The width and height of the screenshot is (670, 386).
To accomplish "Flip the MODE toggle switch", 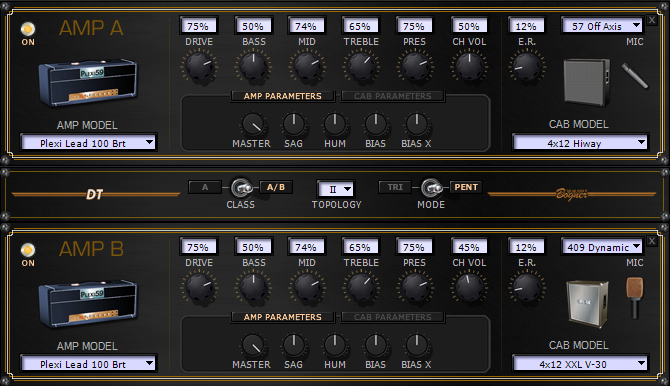I will click(x=431, y=188).
